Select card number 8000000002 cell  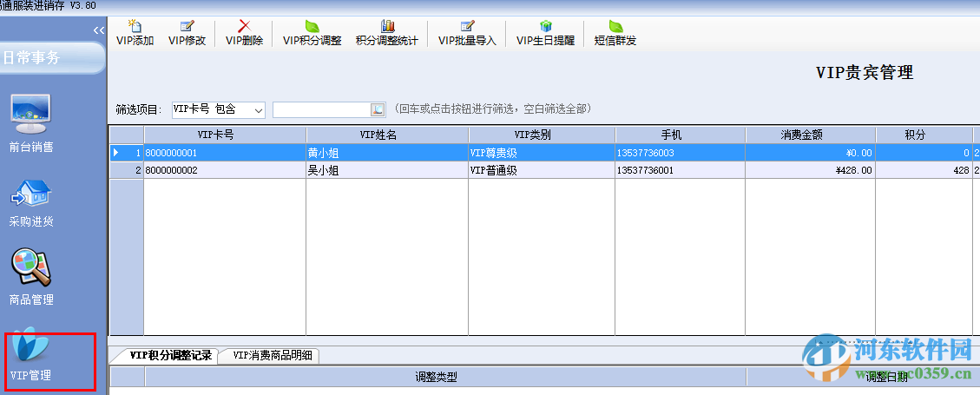(x=225, y=170)
